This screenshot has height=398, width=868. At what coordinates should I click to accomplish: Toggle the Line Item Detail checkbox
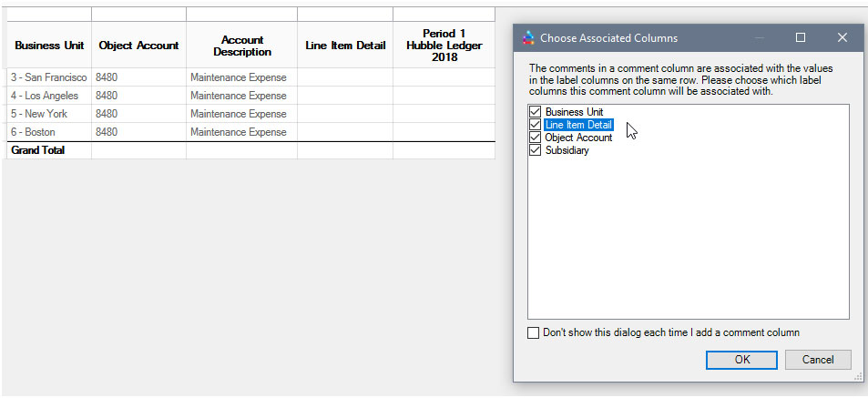coord(535,125)
